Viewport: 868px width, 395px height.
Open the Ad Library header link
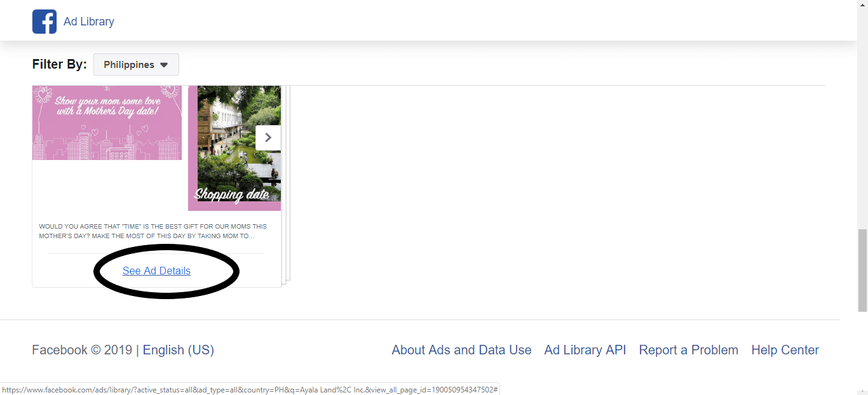click(89, 22)
